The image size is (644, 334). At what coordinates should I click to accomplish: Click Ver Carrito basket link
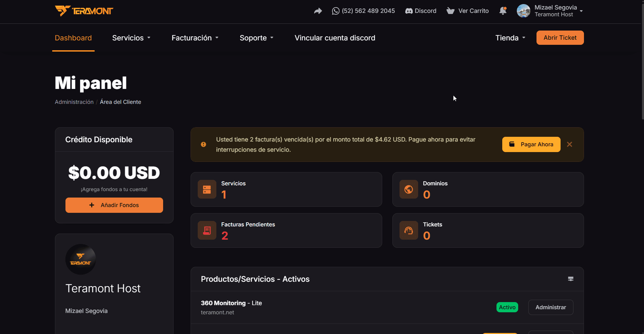click(468, 11)
